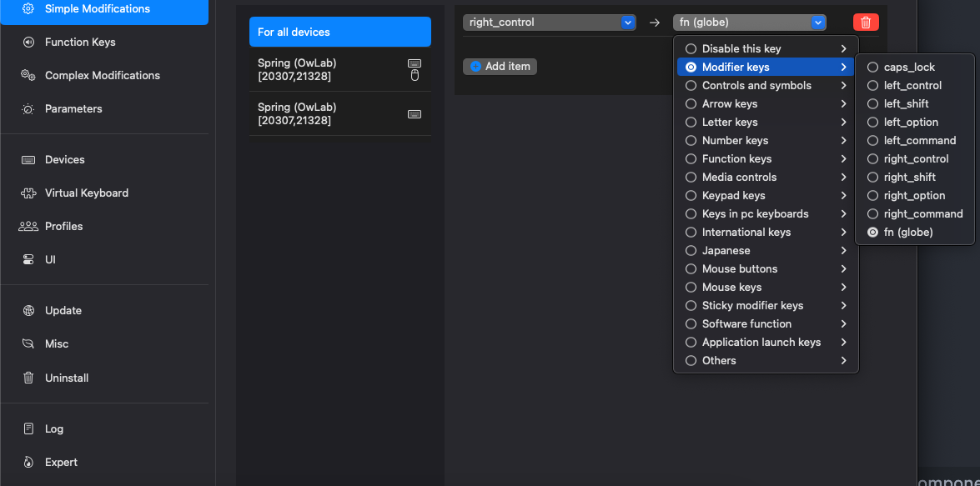Open the fn (globe) target dropdown
Image resolution: width=980 pixels, height=486 pixels.
(x=749, y=23)
